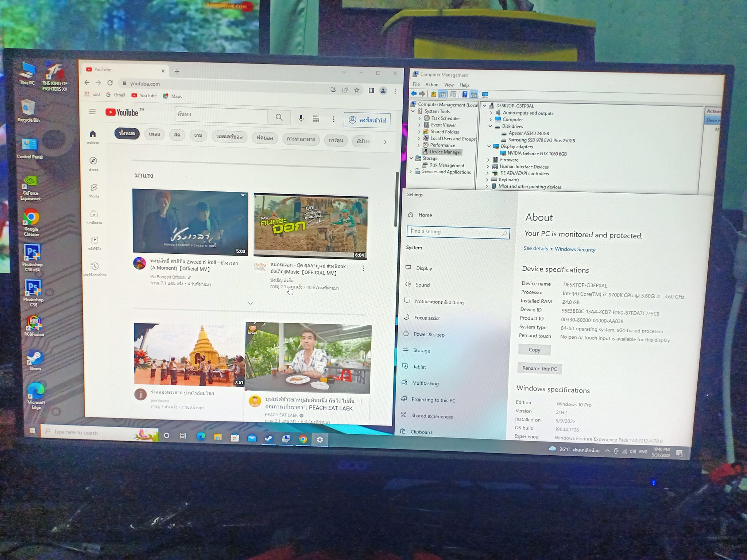Image resolution: width=747 pixels, height=560 pixels.
Task: Click Help toolbar icon in Computer Management
Action: 465,94
